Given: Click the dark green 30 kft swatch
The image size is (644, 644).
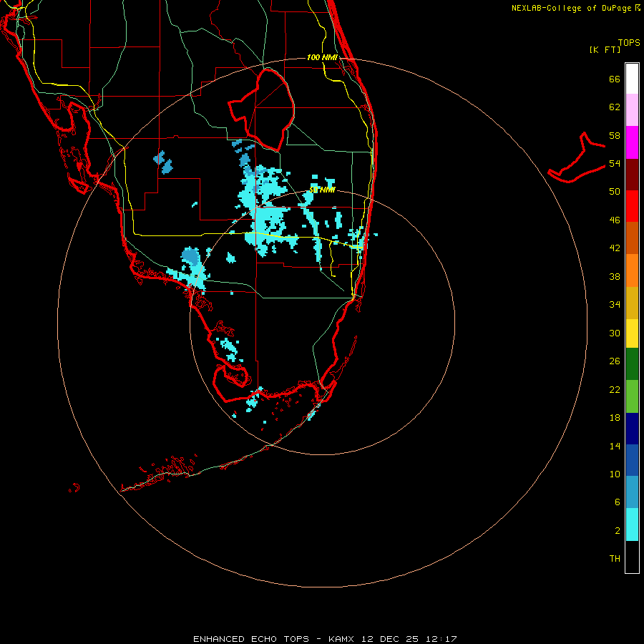Looking at the screenshot, I should coord(632,364).
